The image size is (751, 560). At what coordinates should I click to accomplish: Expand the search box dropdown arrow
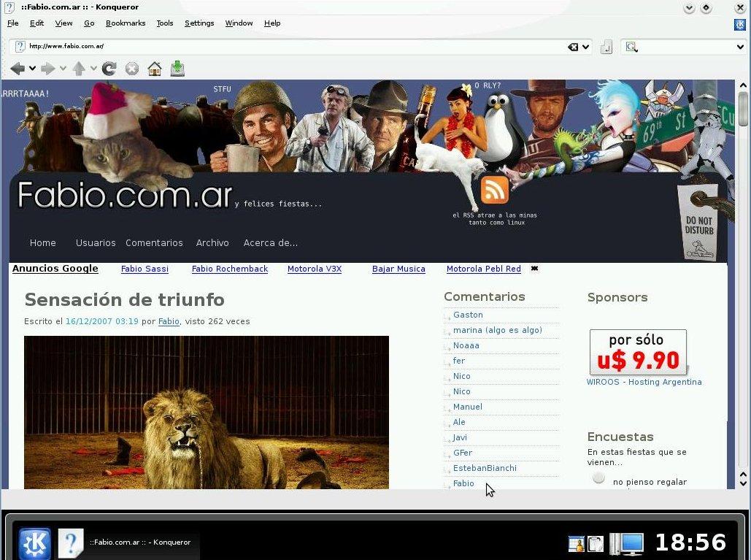click(x=740, y=47)
